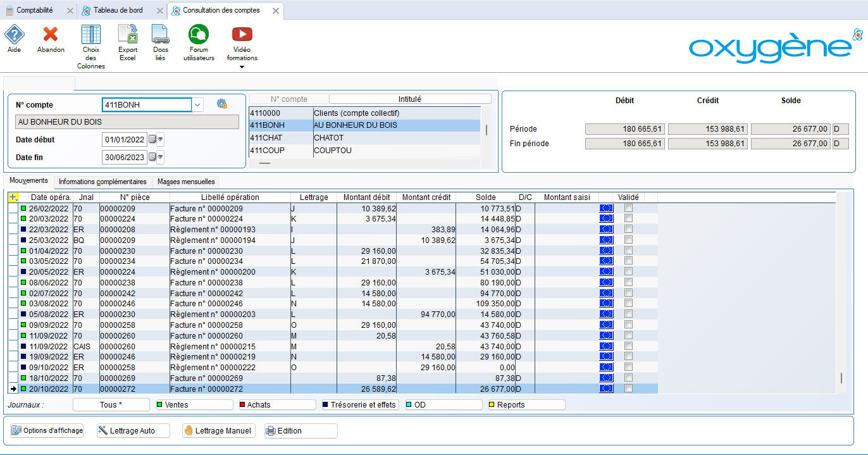Tick Validé checkbox for Facture n° 00000272
The image size is (868, 455).
[628, 389]
